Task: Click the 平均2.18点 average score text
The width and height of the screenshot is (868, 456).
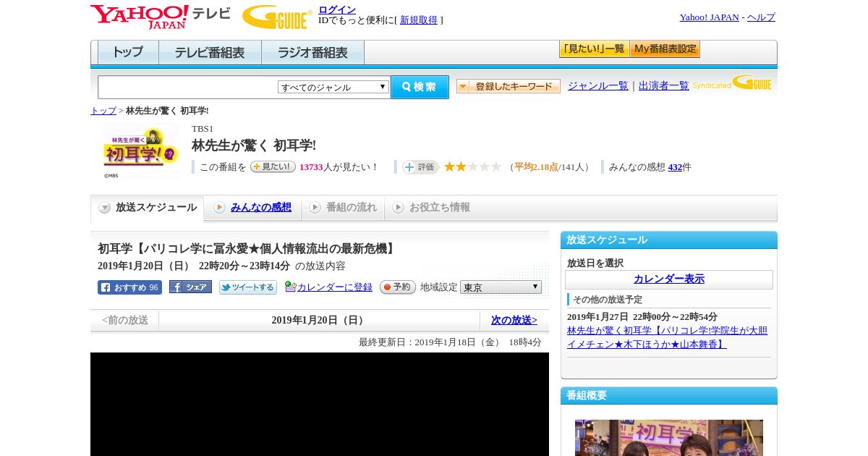Action: click(x=536, y=167)
